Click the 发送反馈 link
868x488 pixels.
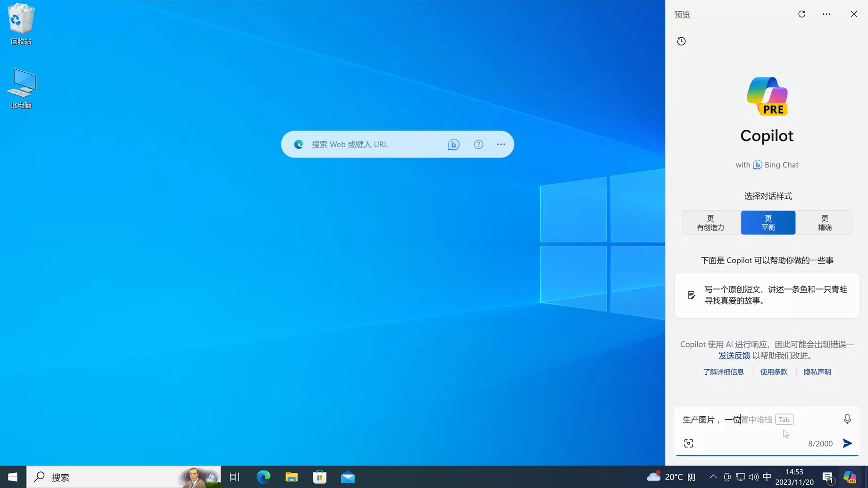tap(734, 356)
